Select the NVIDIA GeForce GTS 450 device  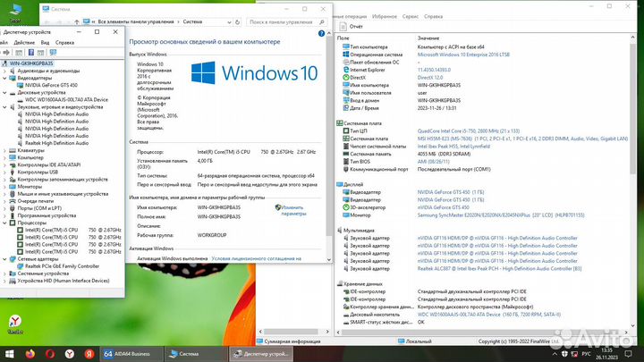(51, 86)
